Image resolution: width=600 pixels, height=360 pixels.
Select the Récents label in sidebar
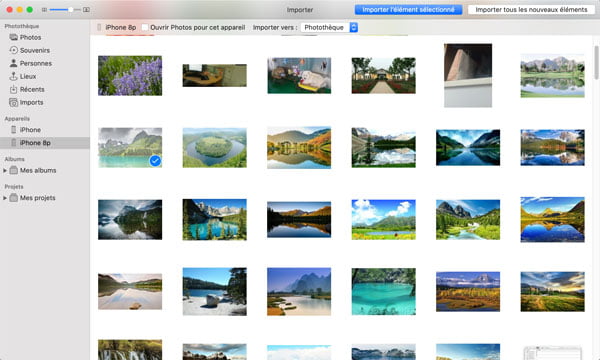32,89
